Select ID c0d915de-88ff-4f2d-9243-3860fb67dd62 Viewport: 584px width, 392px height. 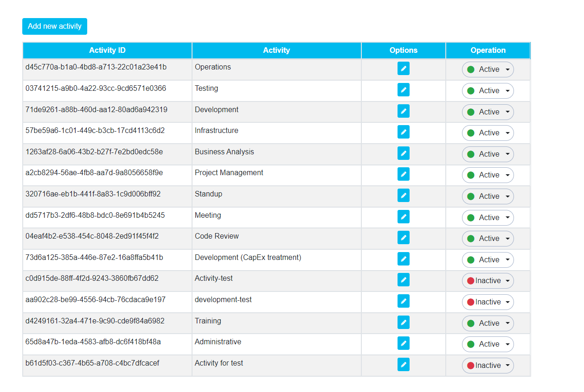[92, 278]
